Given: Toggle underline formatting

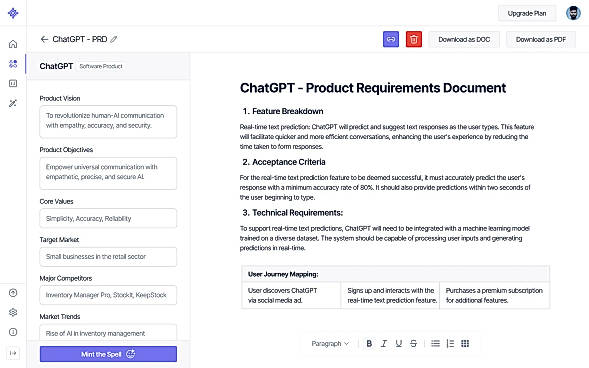Looking at the screenshot, I should [399, 343].
